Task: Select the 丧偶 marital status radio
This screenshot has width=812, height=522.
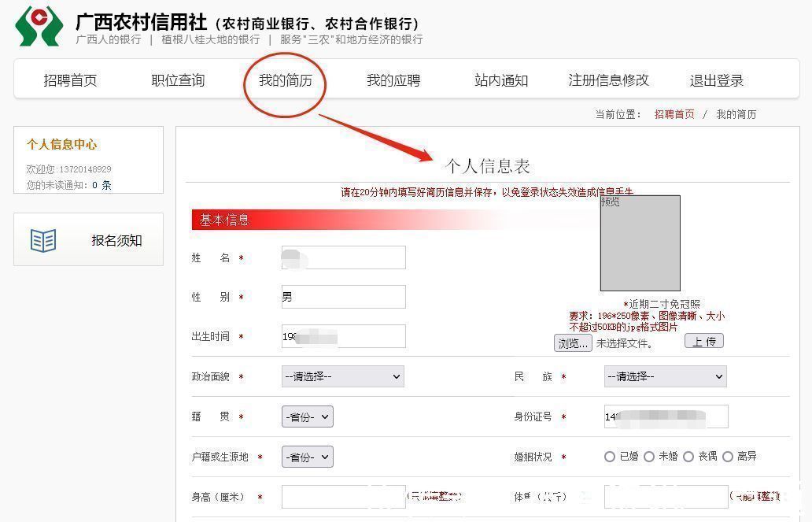Action: 688,457
